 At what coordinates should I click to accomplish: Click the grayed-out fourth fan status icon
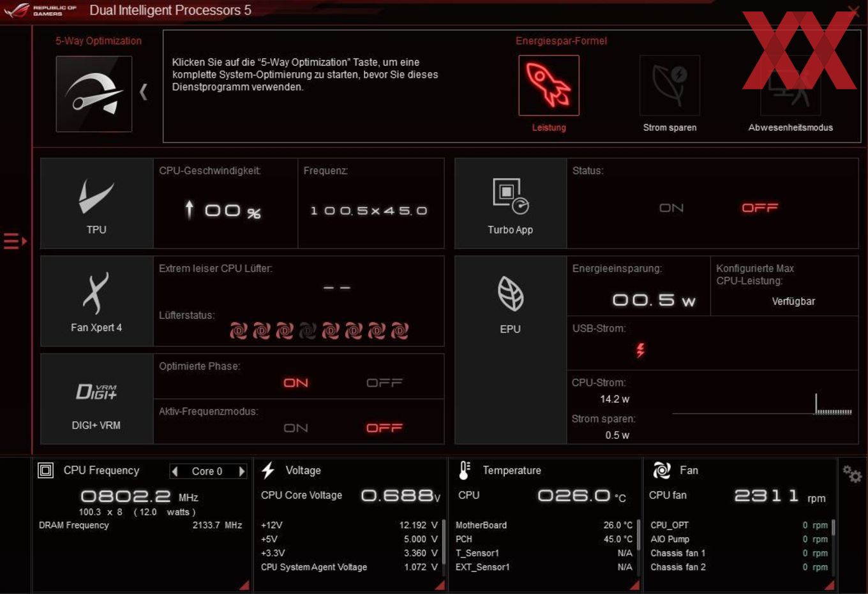[308, 330]
